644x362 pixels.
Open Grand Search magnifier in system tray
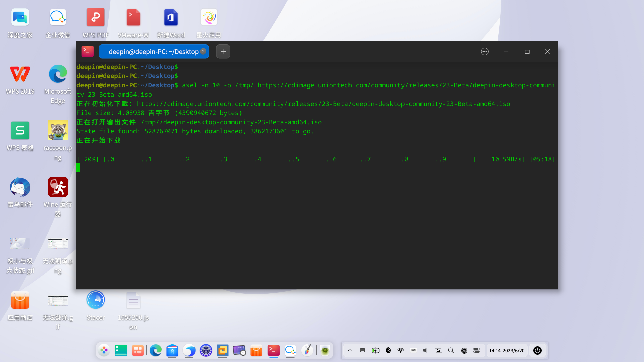tap(451, 350)
